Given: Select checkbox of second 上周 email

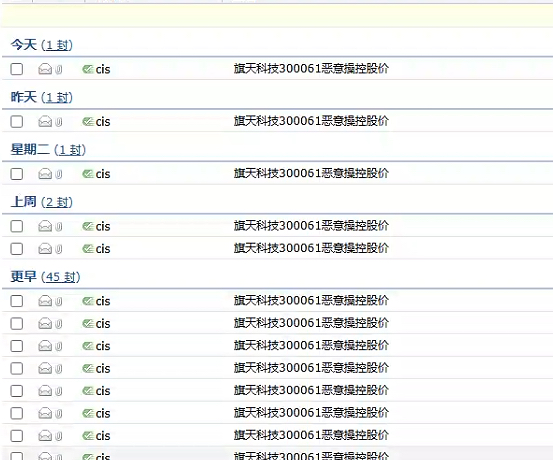Looking at the screenshot, I should click(17, 249).
